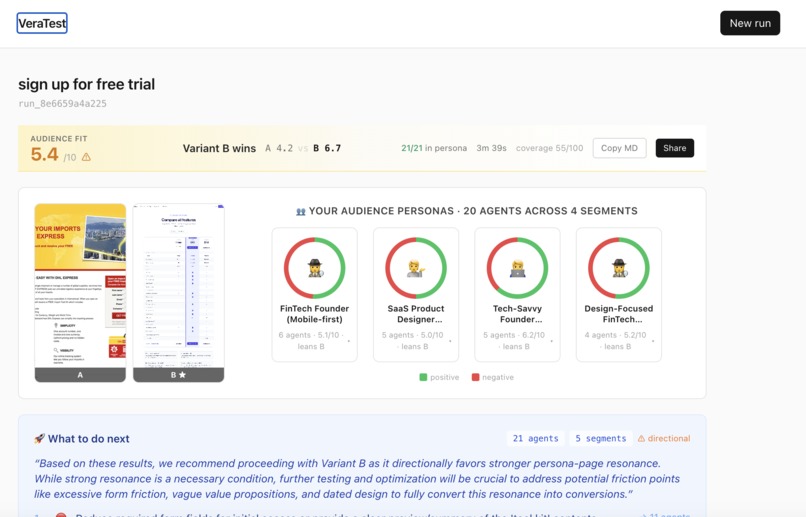Click the Tech-Savvy Founder avatar icon
The width and height of the screenshot is (806, 517).
coord(517,268)
